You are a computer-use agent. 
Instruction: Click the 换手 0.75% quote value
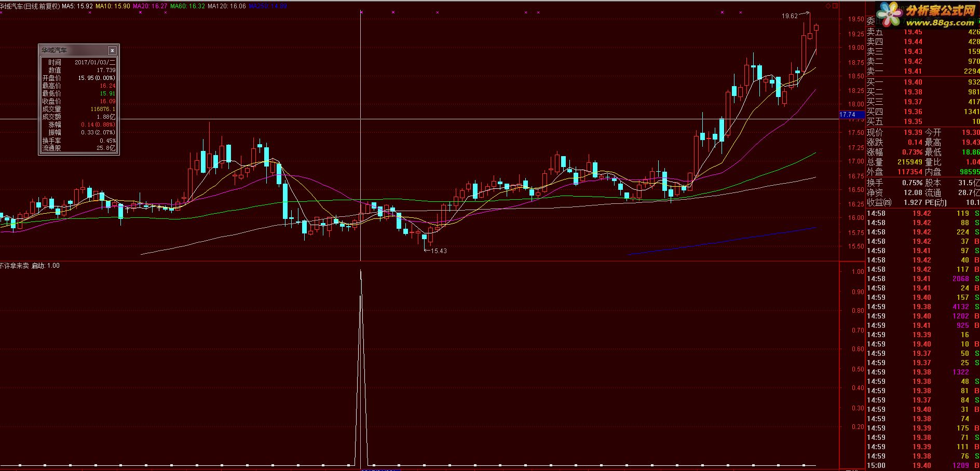tap(912, 183)
